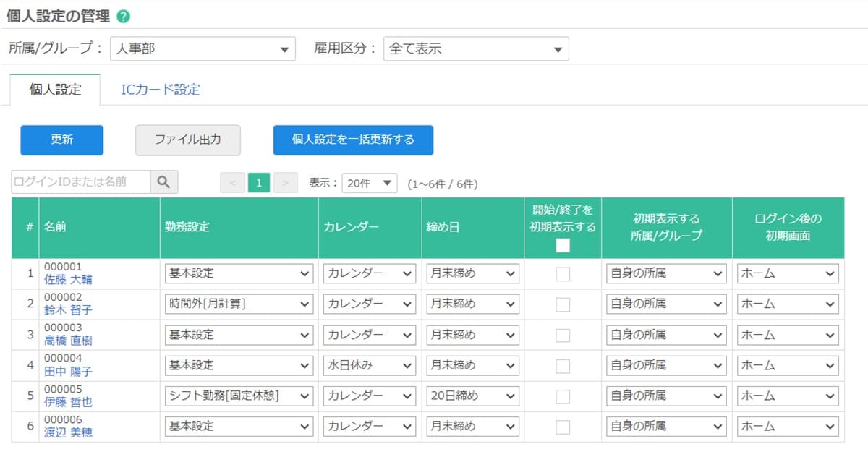Expand the 雇用区分 dropdown showing 全て表示
868x470 pixels.
tap(475, 49)
